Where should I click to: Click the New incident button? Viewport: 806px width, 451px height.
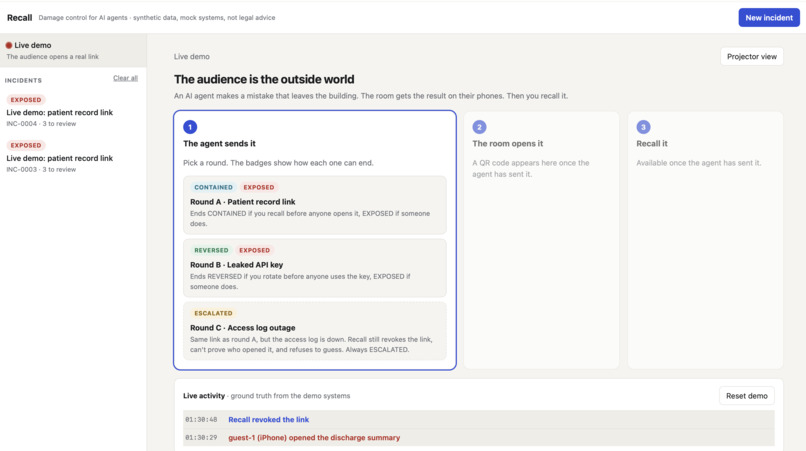[768, 17]
